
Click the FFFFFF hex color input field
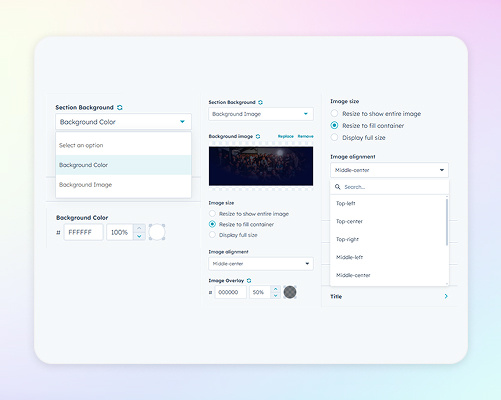pyautogui.click(x=83, y=232)
